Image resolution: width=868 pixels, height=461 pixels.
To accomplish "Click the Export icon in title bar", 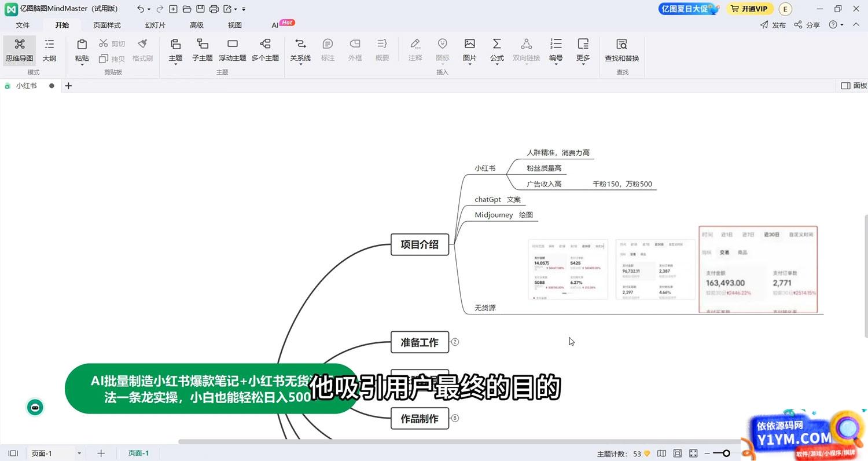I will click(x=227, y=9).
